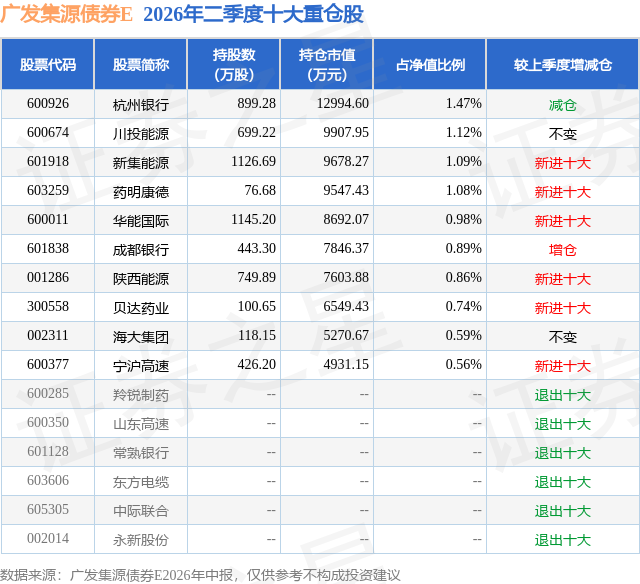Select the 持仓市值(万元) header cell
The image size is (640, 584).
pyautogui.click(x=327, y=64)
